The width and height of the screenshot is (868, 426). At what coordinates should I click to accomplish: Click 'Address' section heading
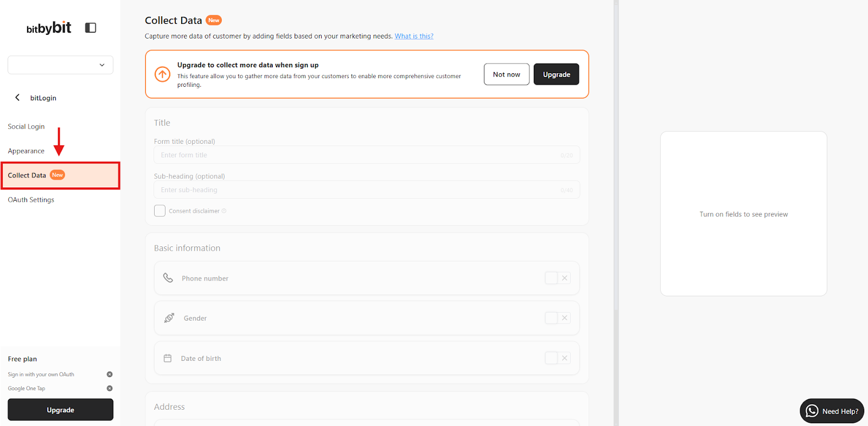(169, 406)
